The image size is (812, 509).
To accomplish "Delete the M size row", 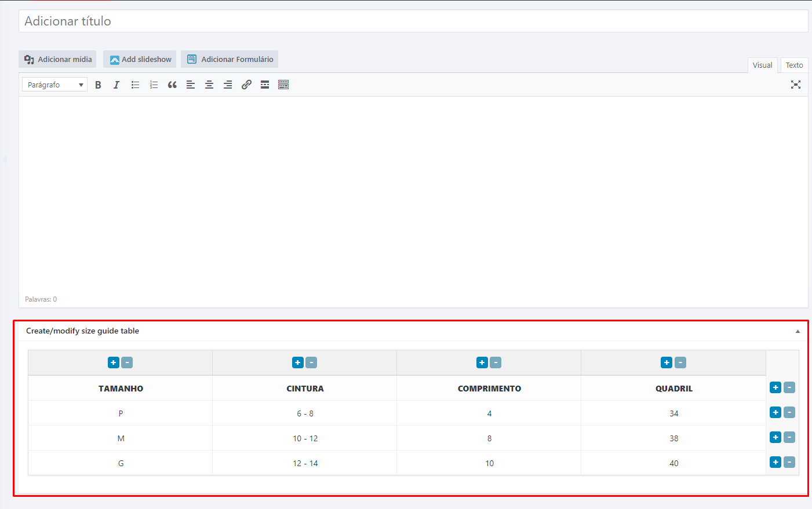I will [x=789, y=437].
